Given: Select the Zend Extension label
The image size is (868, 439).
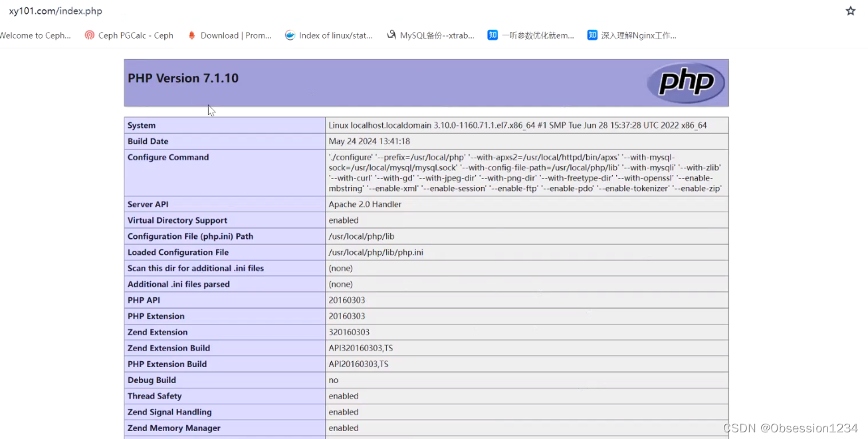Looking at the screenshot, I should tap(158, 332).
